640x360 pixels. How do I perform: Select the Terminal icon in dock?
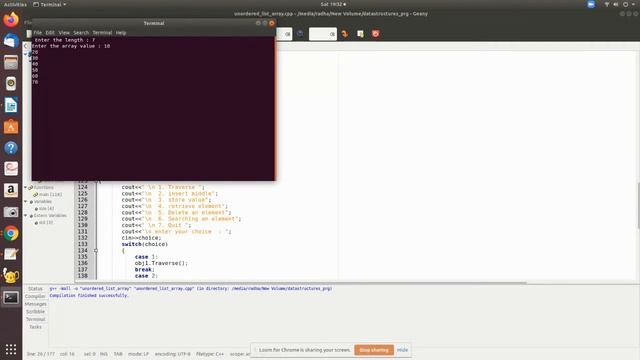[11, 298]
